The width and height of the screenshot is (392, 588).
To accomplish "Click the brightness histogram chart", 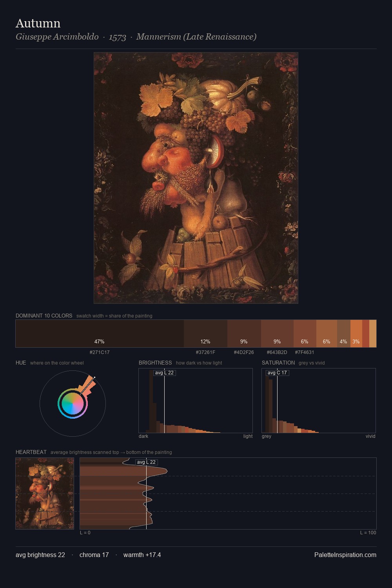I will (x=196, y=401).
